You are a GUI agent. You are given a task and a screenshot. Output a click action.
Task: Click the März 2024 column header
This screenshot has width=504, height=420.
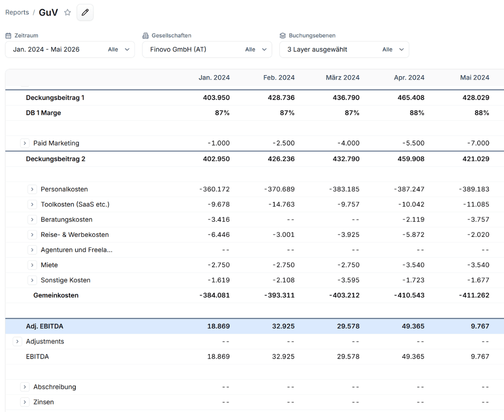(343, 78)
